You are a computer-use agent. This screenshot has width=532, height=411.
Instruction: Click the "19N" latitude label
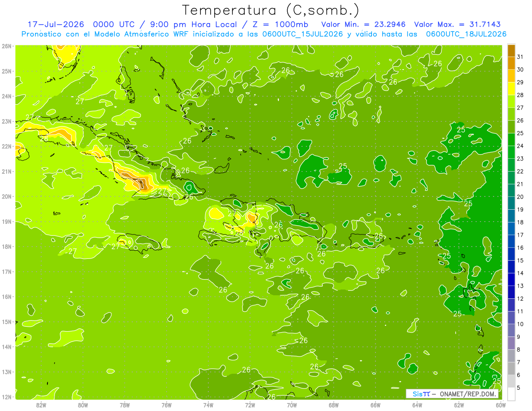(7, 222)
